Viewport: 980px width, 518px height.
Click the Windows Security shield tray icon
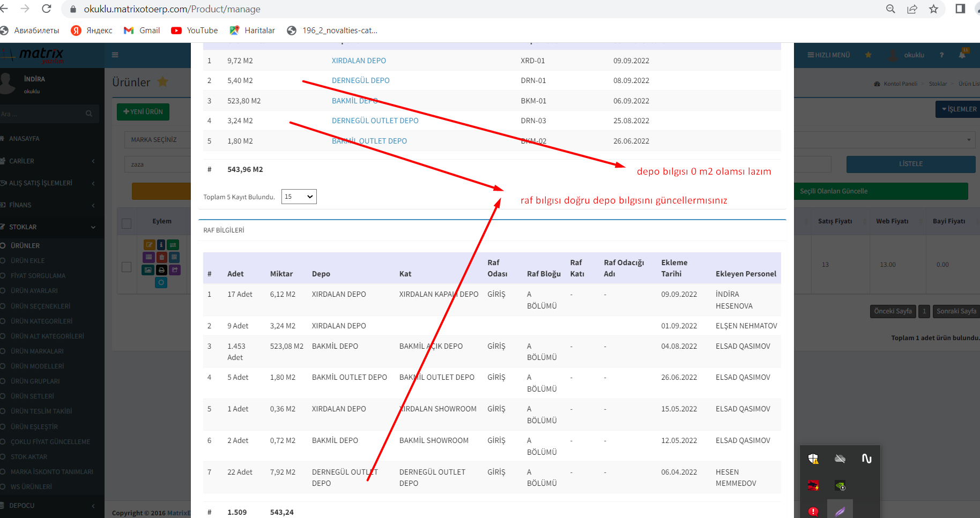[813, 459]
